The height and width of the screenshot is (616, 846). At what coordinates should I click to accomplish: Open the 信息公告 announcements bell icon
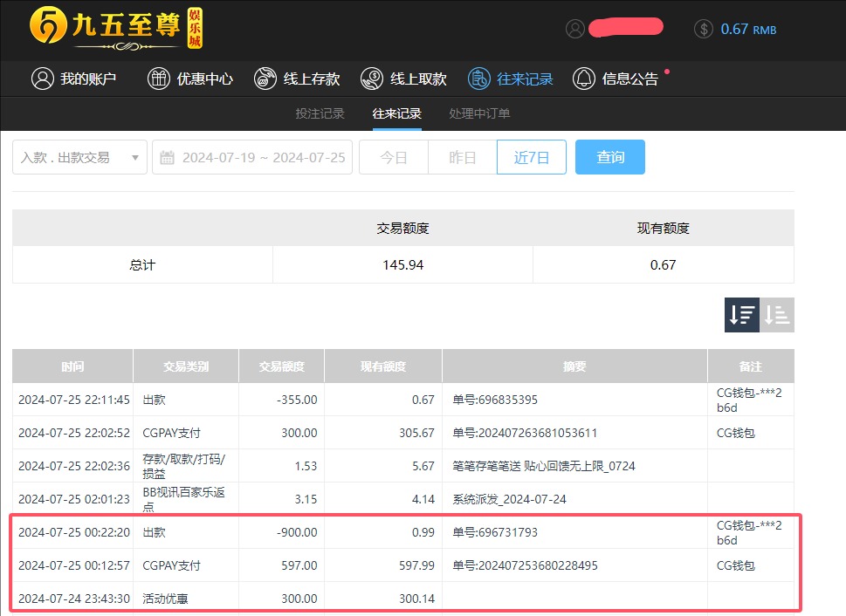coord(586,78)
